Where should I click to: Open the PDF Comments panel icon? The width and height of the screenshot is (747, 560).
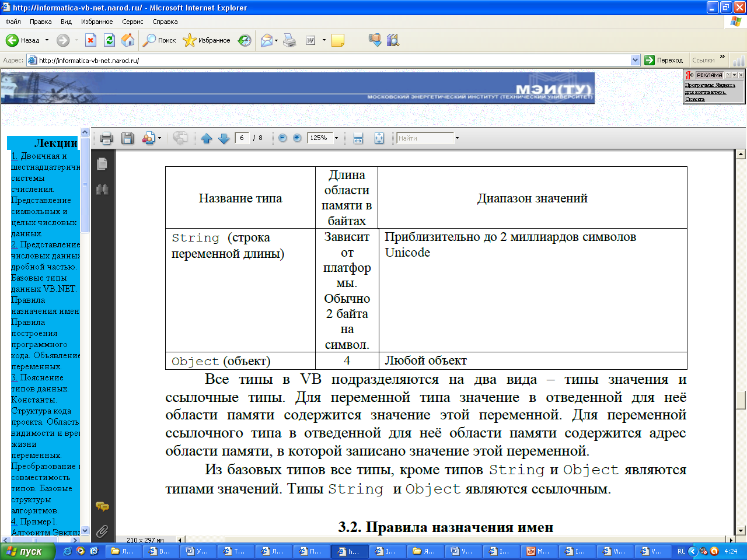[102, 506]
